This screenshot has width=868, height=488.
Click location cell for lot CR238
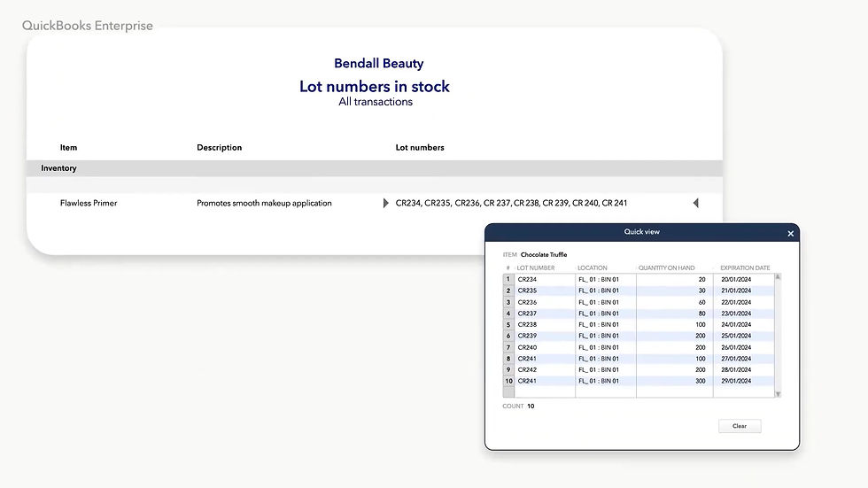pos(599,325)
